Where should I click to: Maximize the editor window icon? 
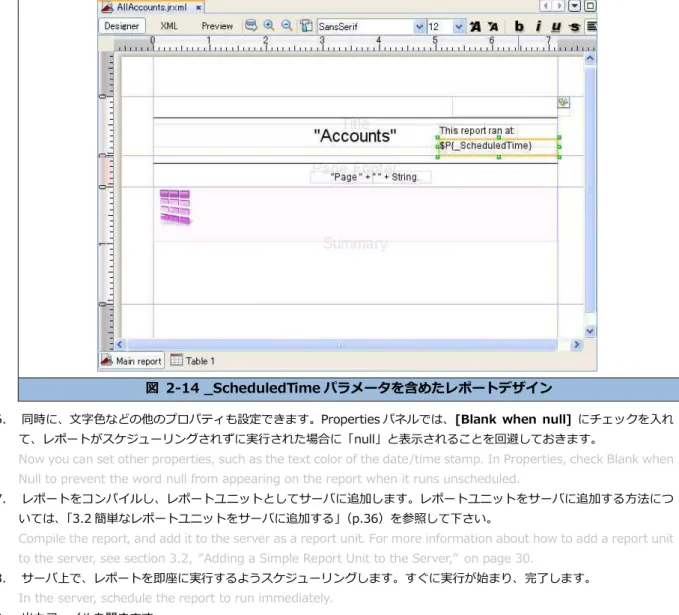[x=590, y=6]
